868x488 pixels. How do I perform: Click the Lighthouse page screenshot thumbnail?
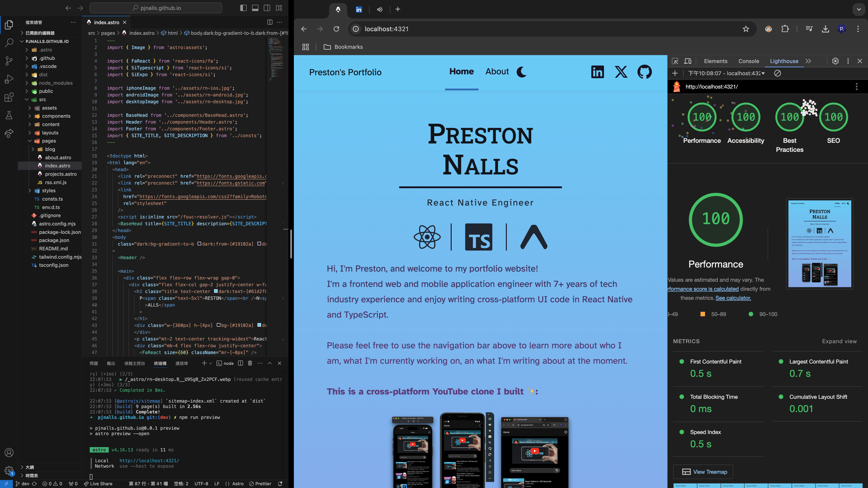coord(820,244)
